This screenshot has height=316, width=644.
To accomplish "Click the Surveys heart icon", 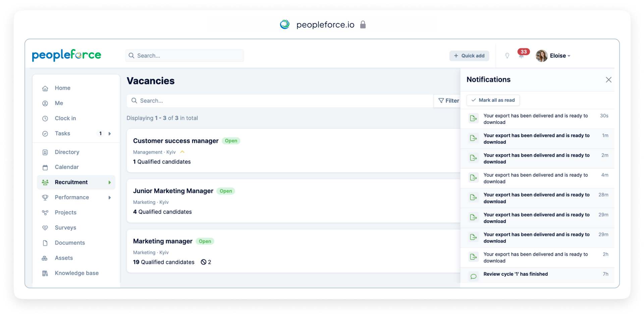I will point(45,228).
